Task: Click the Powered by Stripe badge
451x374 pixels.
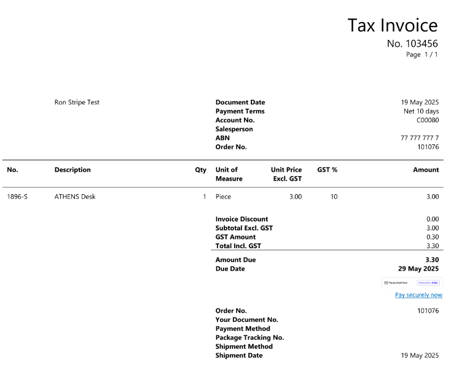Action: point(428,283)
